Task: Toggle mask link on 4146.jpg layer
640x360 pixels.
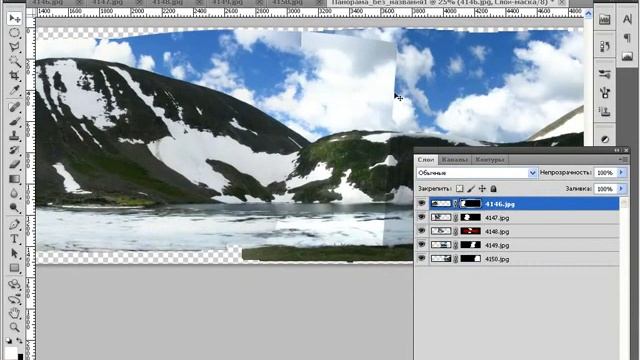Action: (x=456, y=204)
